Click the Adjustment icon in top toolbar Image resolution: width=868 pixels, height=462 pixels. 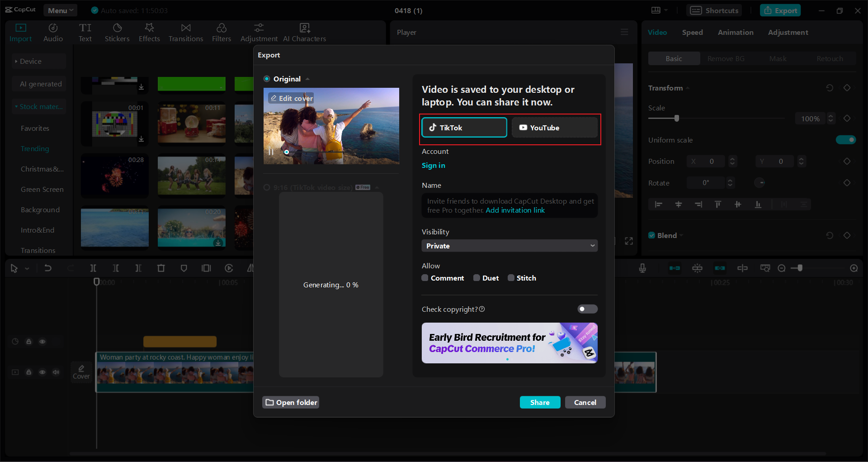(259, 28)
